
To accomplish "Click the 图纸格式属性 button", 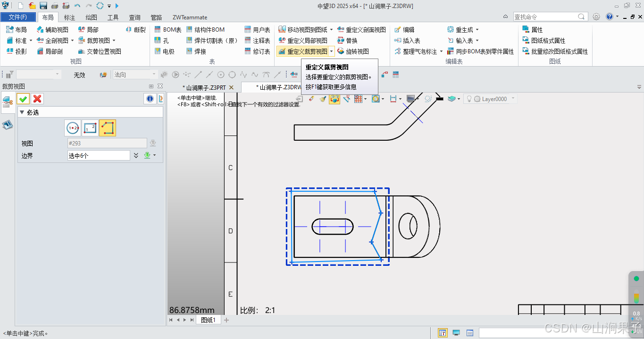I will (x=544, y=41).
